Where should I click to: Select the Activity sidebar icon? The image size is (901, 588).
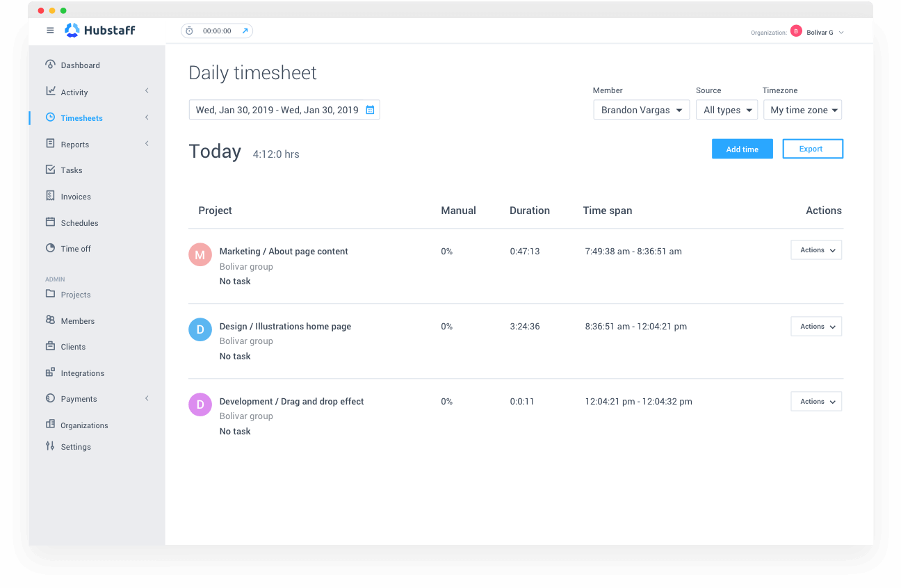[50, 91]
